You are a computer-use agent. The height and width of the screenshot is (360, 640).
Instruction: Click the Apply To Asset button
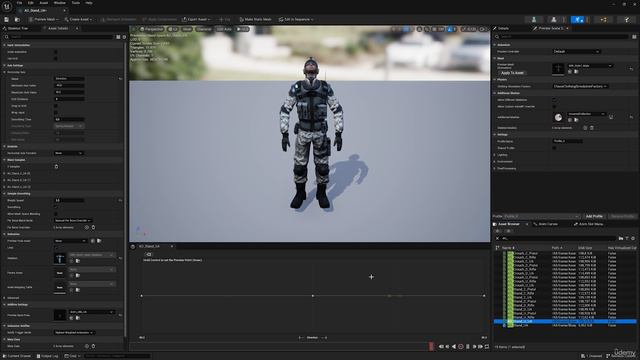[x=512, y=73]
